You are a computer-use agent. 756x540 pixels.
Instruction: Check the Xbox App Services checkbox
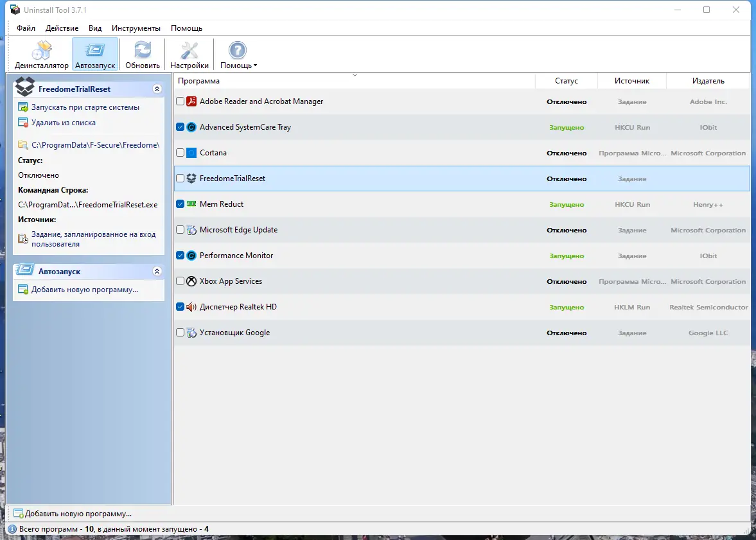180,281
